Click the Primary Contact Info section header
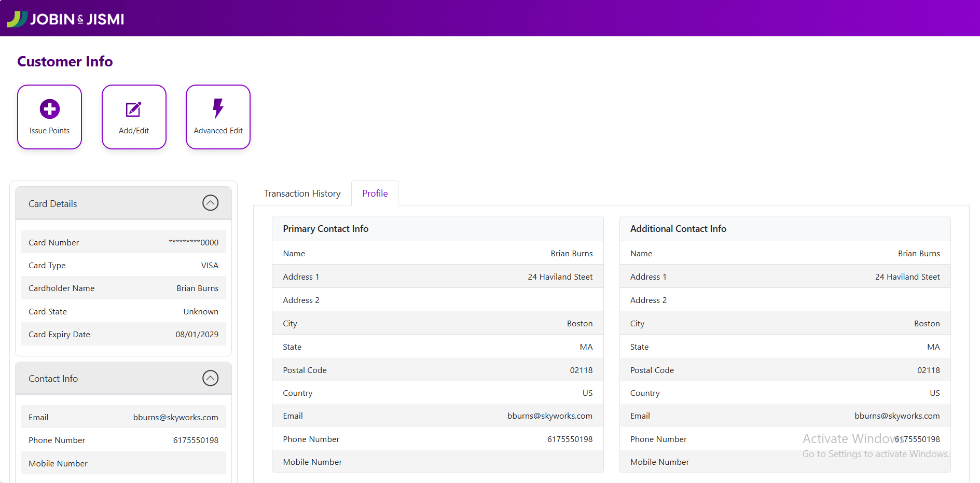The image size is (980, 483). click(325, 229)
